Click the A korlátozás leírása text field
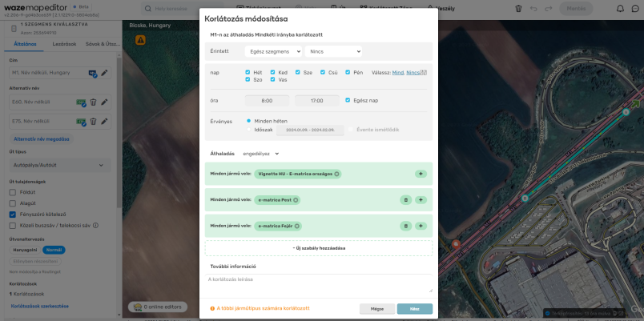 tap(319, 283)
